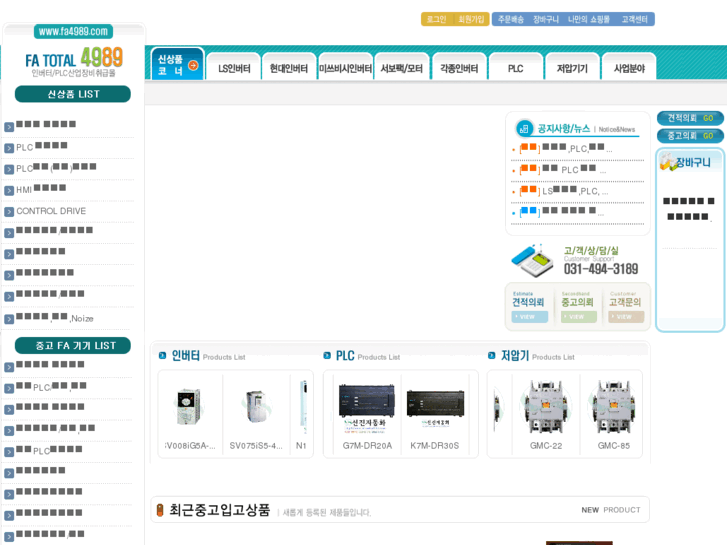
Task: Click phone number 031-494-3189
Action: tap(601, 269)
